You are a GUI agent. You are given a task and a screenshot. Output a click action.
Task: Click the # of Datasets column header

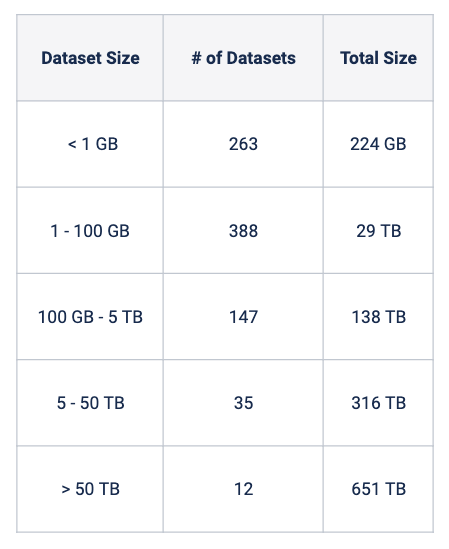243,58
